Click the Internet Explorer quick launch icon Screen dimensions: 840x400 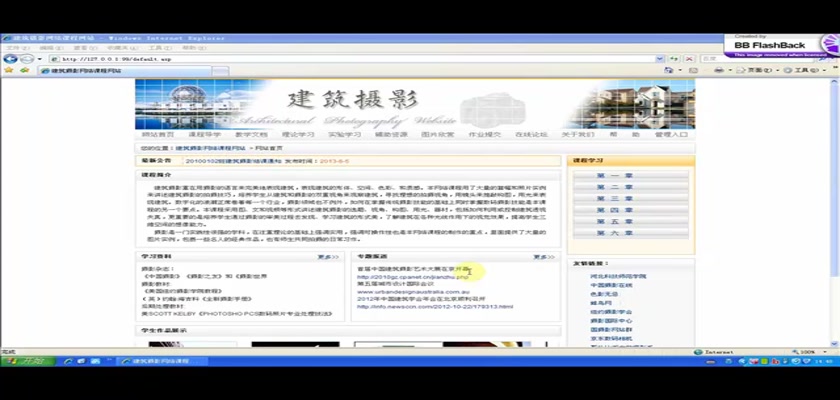pyautogui.click(x=68, y=361)
